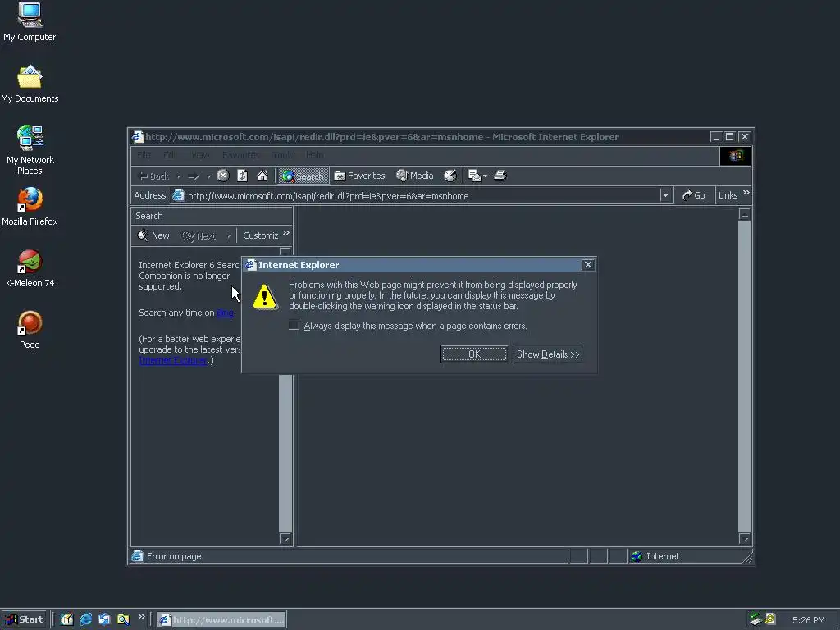Image resolution: width=840 pixels, height=630 pixels.
Task: Click the Stop loading icon in toolbar
Action: (x=223, y=176)
